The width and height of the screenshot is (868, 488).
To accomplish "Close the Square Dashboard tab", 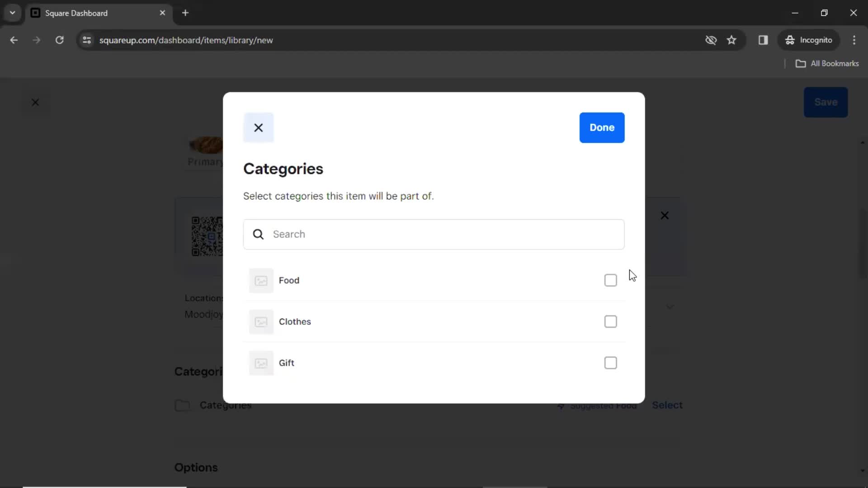I will (x=162, y=13).
